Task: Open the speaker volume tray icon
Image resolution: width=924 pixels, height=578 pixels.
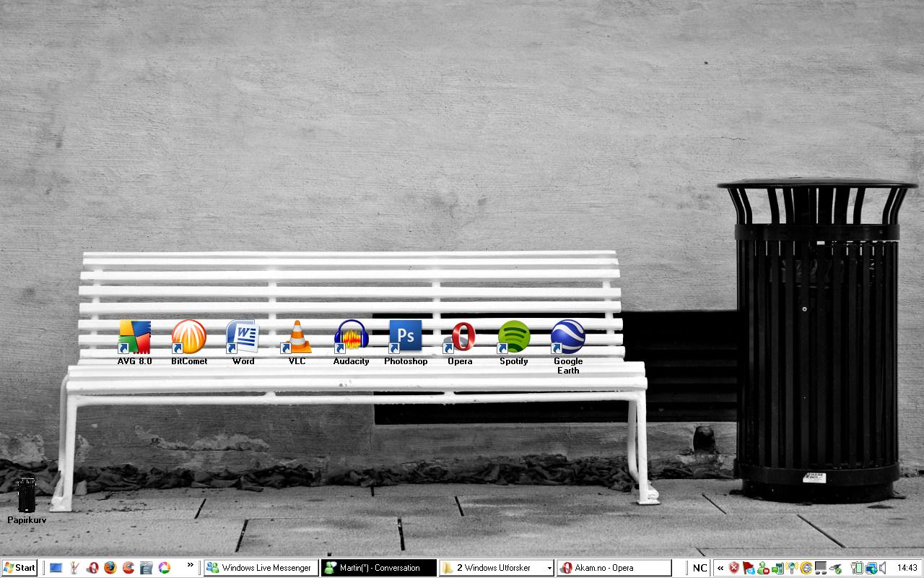Action: (883, 568)
